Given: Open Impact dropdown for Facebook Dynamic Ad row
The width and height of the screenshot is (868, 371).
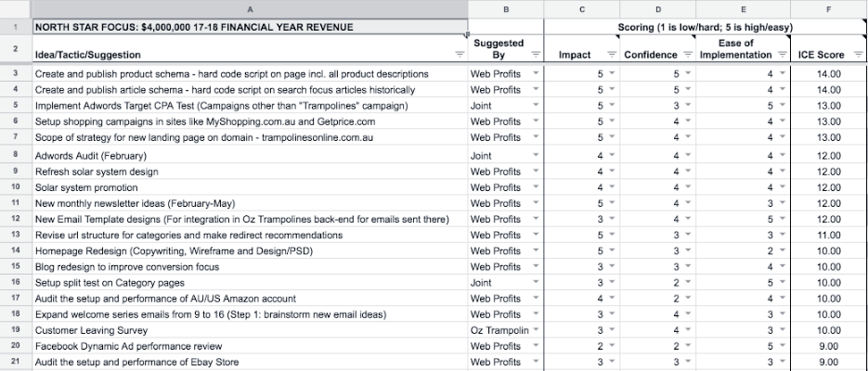Looking at the screenshot, I should click(x=612, y=346).
